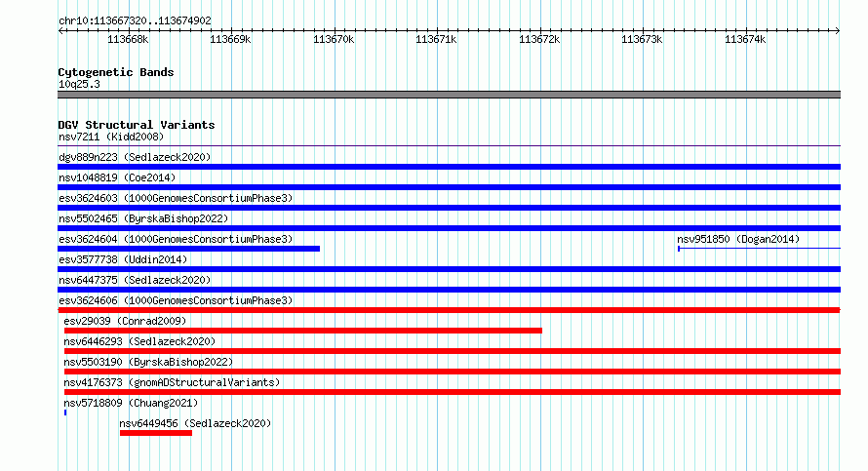Click the 113673k ruler tick label
The image size is (868, 471).
(x=642, y=40)
